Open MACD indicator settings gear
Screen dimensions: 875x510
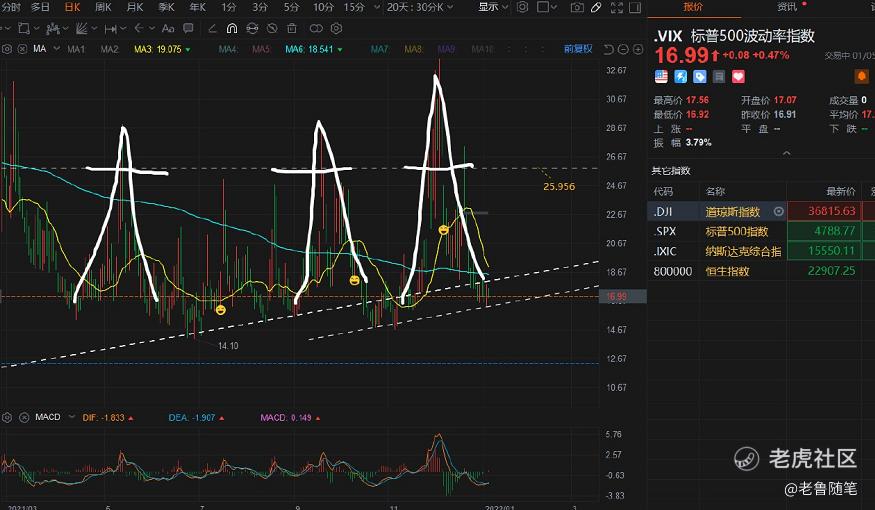coord(7,417)
